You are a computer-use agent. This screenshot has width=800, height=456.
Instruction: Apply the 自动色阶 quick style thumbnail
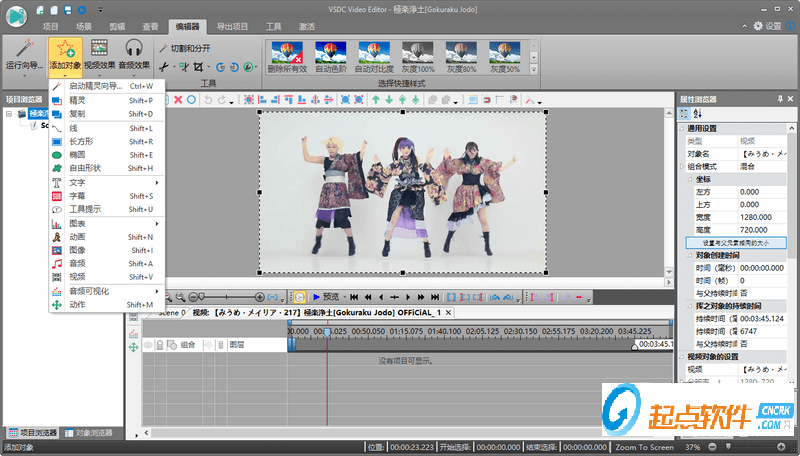pos(331,50)
